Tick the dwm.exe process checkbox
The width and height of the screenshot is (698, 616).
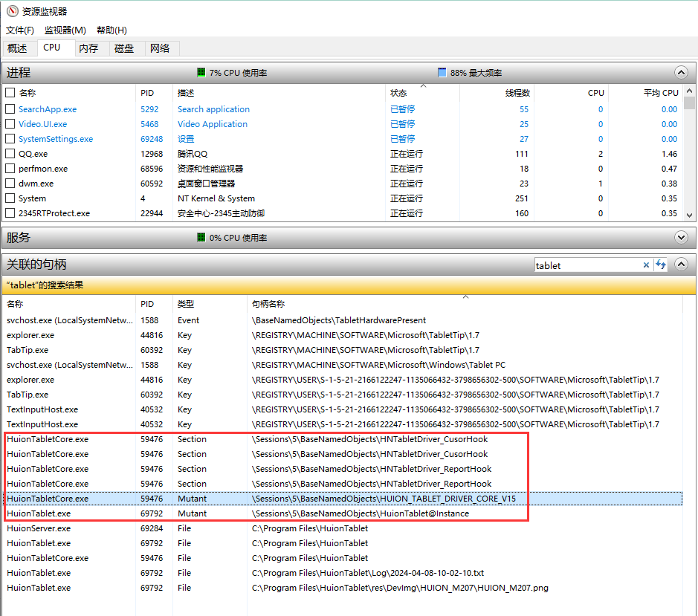point(10,184)
